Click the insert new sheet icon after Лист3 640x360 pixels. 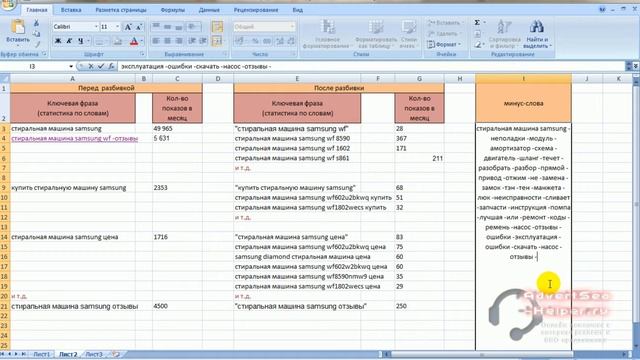coord(116,355)
